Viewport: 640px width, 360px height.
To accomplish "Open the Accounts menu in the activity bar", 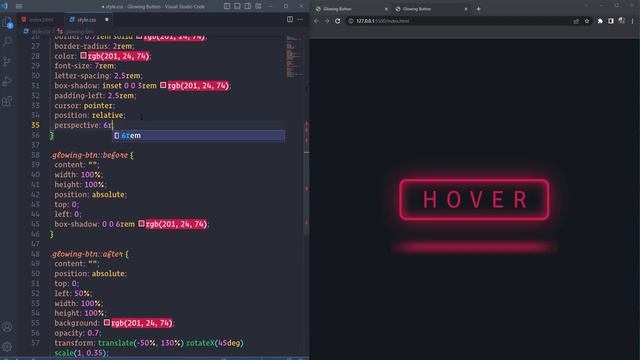I will click(x=7, y=327).
